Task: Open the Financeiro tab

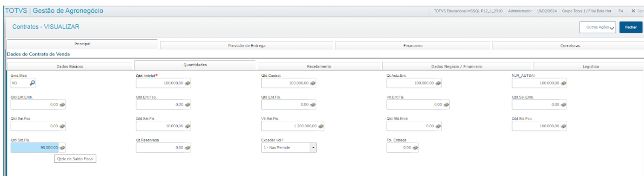Action: pyautogui.click(x=413, y=45)
